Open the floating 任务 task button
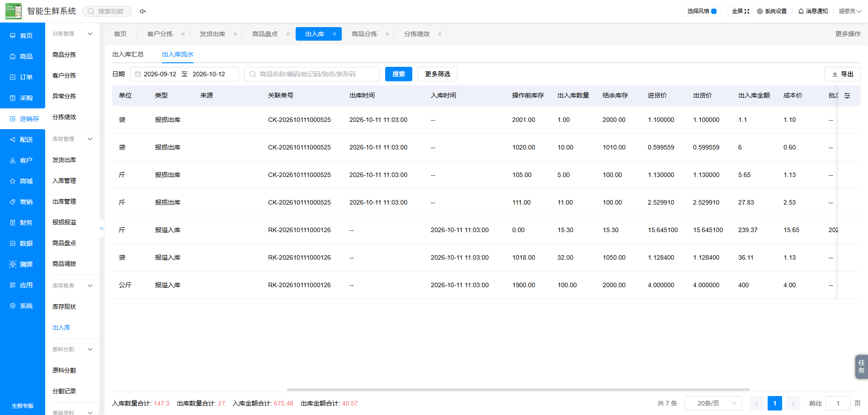Image resolution: width=868 pixels, height=415 pixels. [x=861, y=367]
